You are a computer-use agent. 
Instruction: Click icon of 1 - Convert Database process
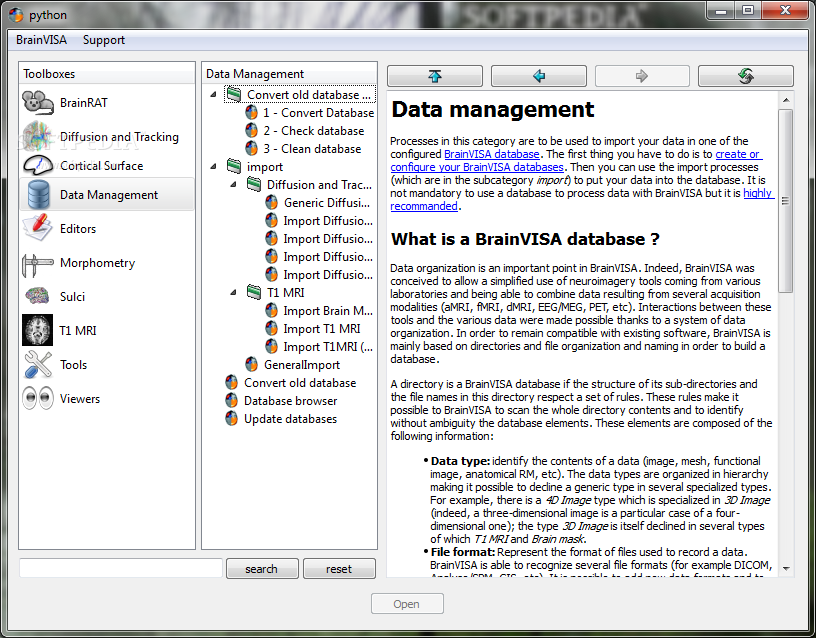[x=251, y=112]
